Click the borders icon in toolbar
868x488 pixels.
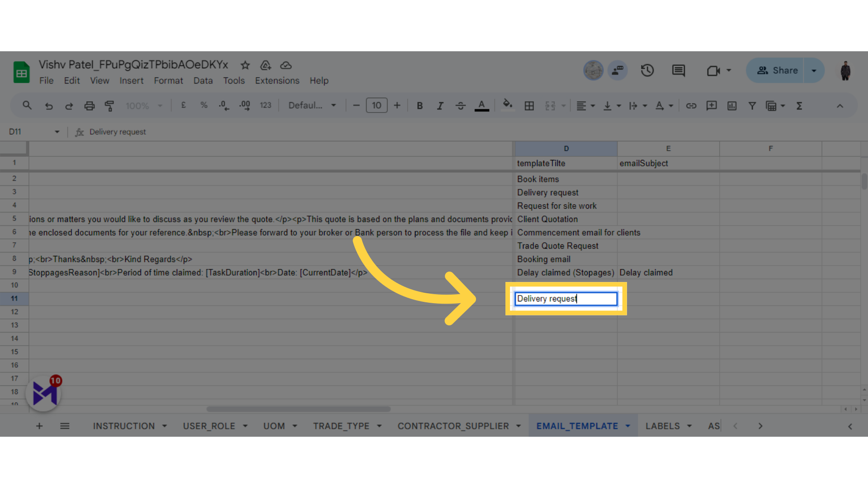pos(528,106)
